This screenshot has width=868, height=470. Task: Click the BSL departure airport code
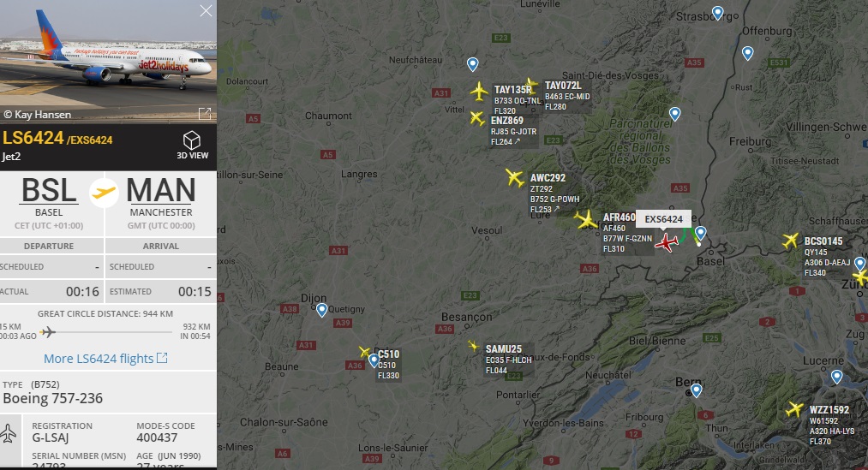(x=49, y=190)
